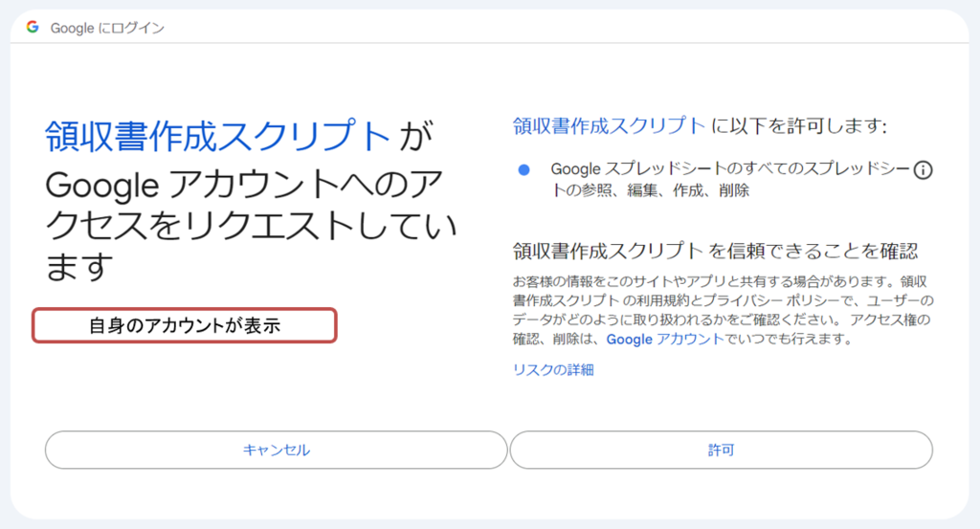
Task: Click the 'Google にログイン' title text
Action: pyautogui.click(x=107, y=28)
